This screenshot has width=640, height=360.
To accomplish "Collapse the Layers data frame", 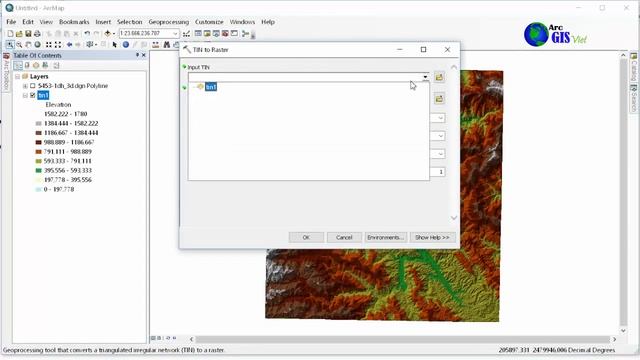I will click(18, 77).
